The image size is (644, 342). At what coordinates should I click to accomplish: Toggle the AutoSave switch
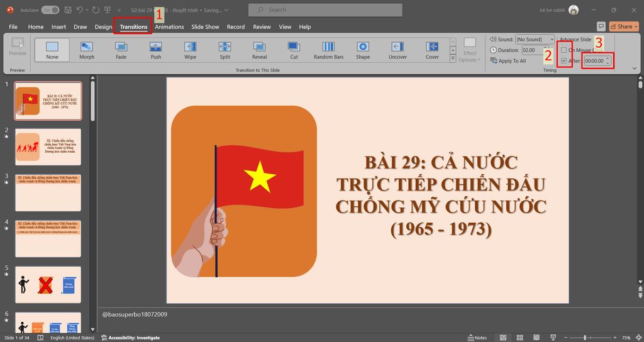(50, 10)
